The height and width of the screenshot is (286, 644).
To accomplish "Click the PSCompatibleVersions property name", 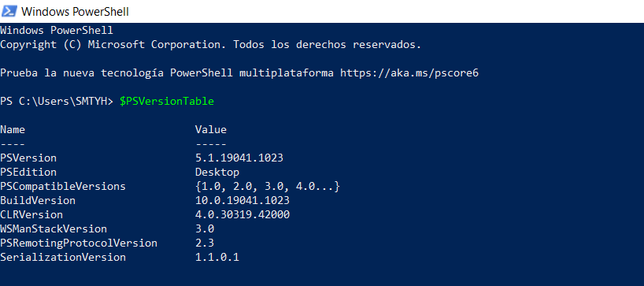I will pyautogui.click(x=63, y=187).
